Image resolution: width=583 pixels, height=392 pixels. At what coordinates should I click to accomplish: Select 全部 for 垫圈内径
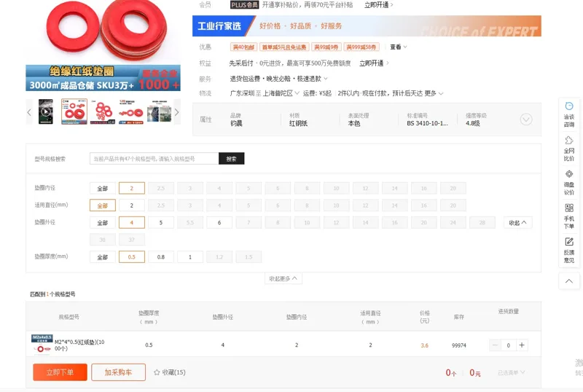(103, 188)
